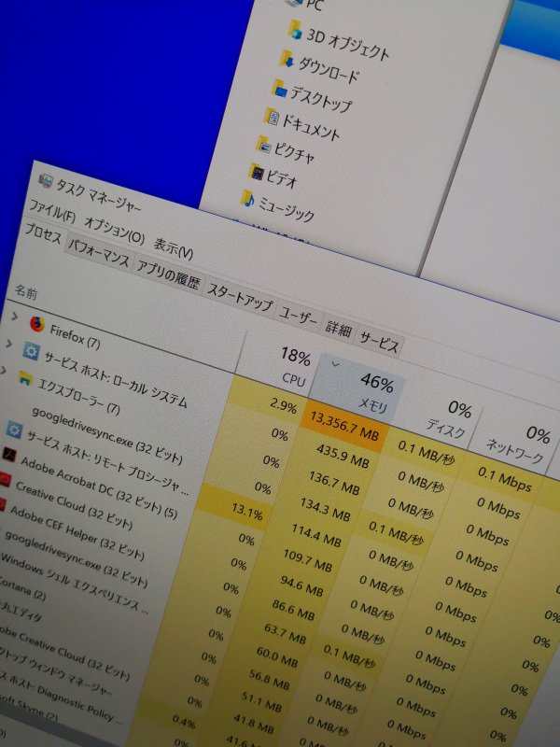This screenshot has width=560, height=747.
Task: Click ミュージック folder icon in Explorer
Action: tap(248, 199)
